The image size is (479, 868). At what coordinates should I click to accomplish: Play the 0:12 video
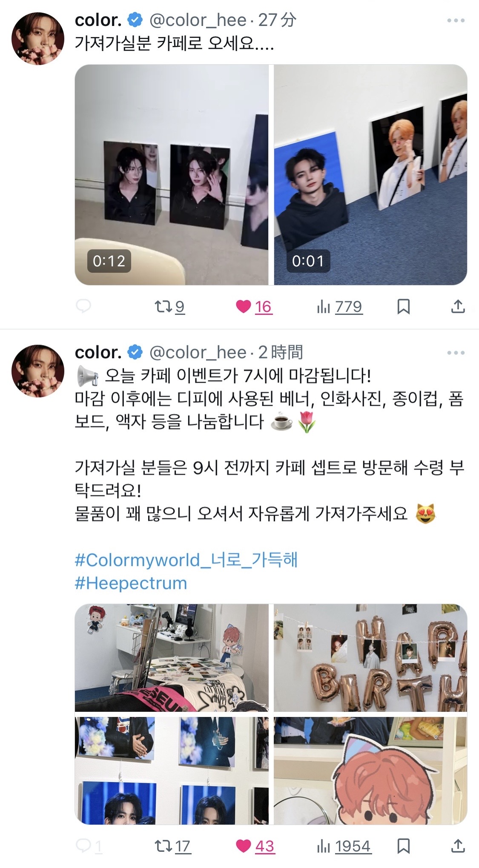[x=172, y=175]
